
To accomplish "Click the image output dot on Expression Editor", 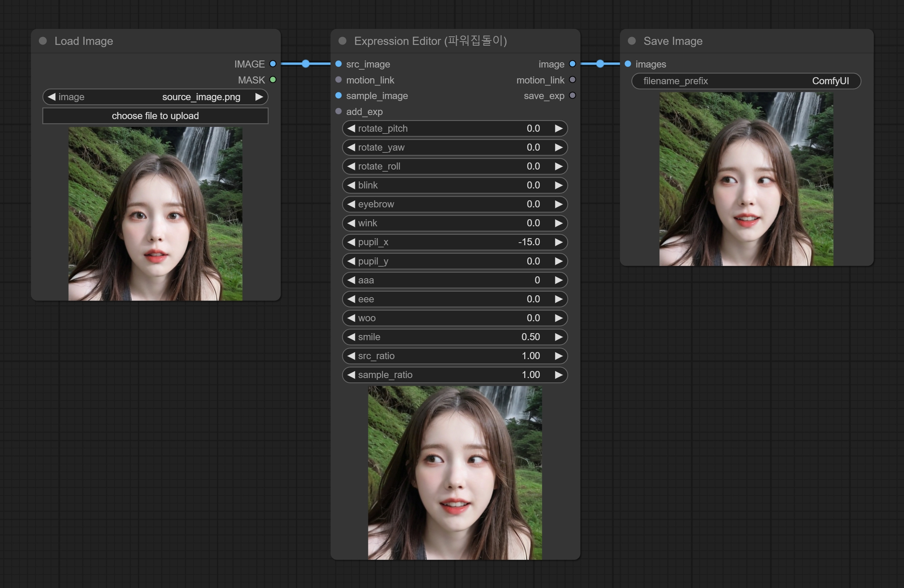I will click(573, 64).
